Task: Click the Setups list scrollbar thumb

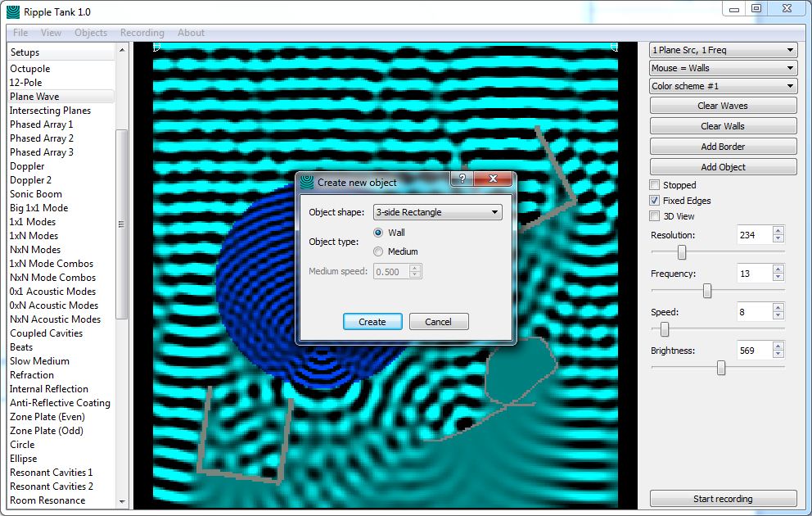Action: coord(121,224)
